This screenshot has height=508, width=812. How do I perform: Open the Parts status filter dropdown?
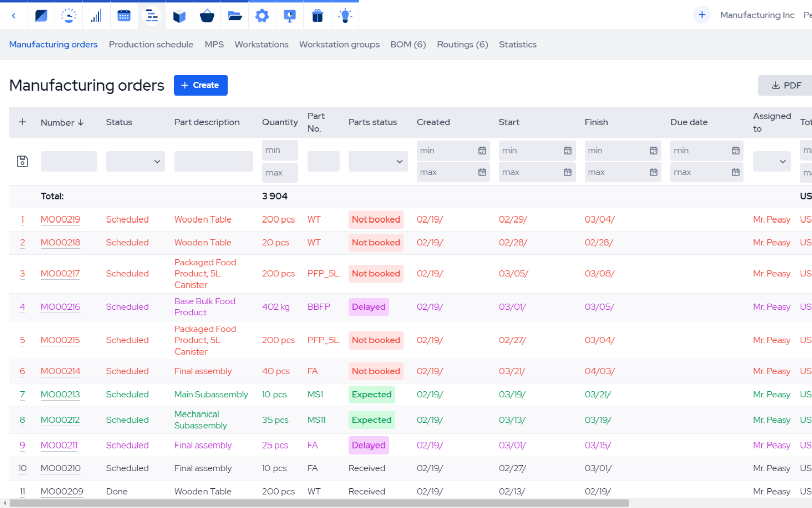pyautogui.click(x=378, y=161)
